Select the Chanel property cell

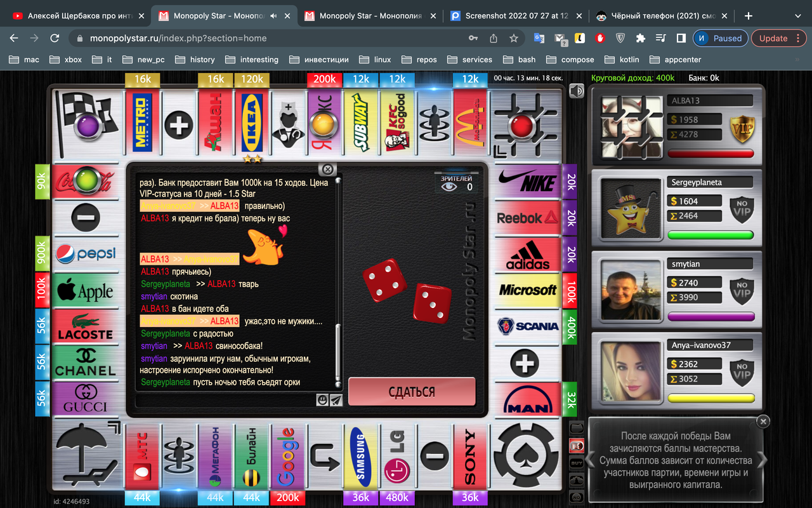85,363
